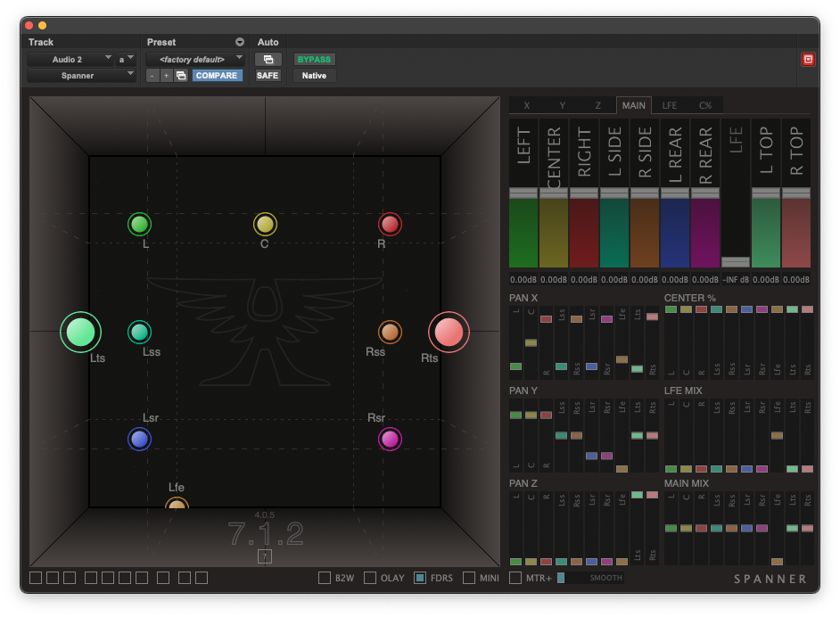The width and height of the screenshot is (840, 617).
Task: Click the red target icon at top right
Action: pyautogui.click(x=808, y=60)
